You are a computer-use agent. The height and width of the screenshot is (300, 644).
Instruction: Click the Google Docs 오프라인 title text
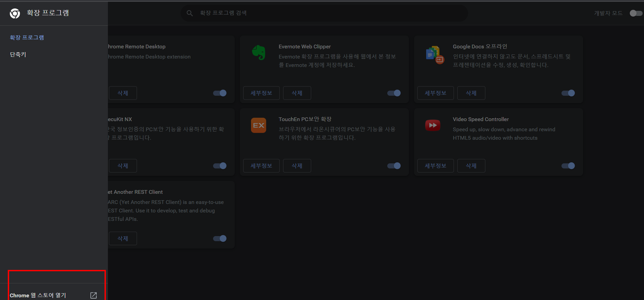480,47
